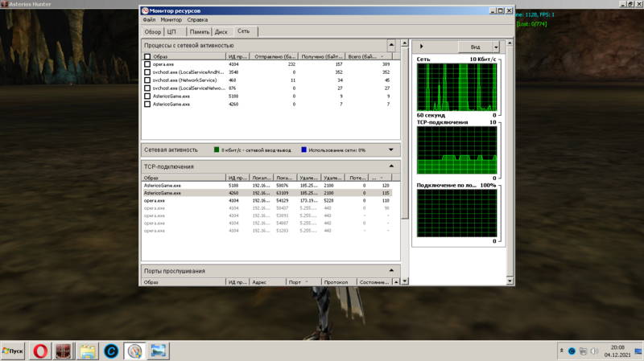This screenshot has height=361, width=644.
Task: Open the picture viewer taskbar icon
Action: click(158, 351)
